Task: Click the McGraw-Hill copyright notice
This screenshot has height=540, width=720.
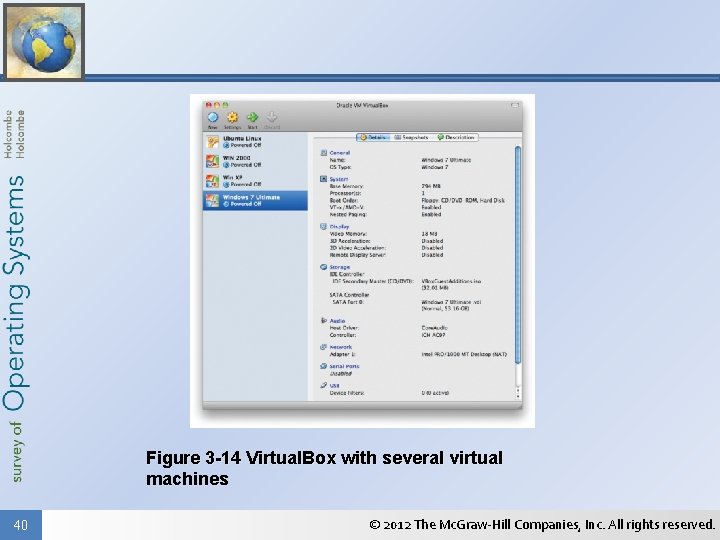Action: [x=542, y=524]
